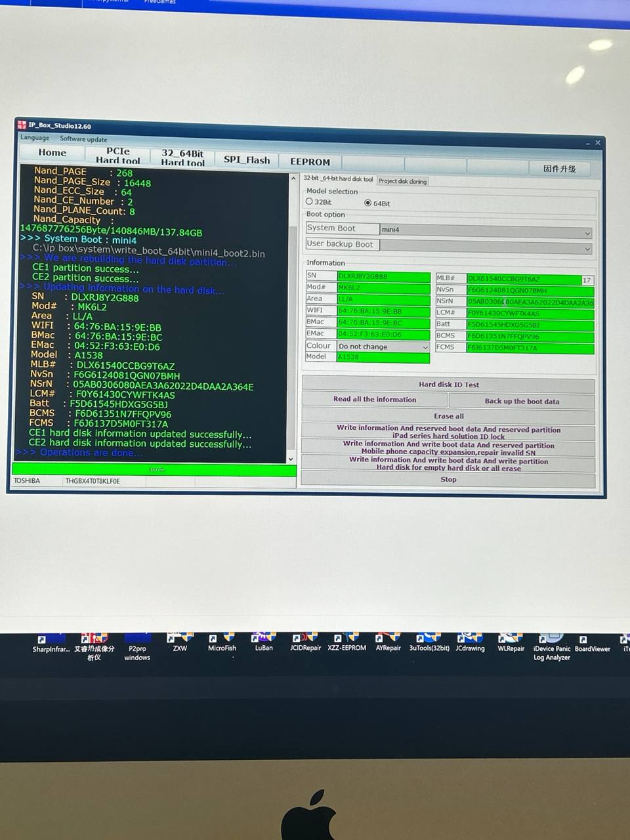The image size is (630, 840).
Task: Click the log panel scroll up arrow
Action: pyautogui.click(x=293, y=178)
